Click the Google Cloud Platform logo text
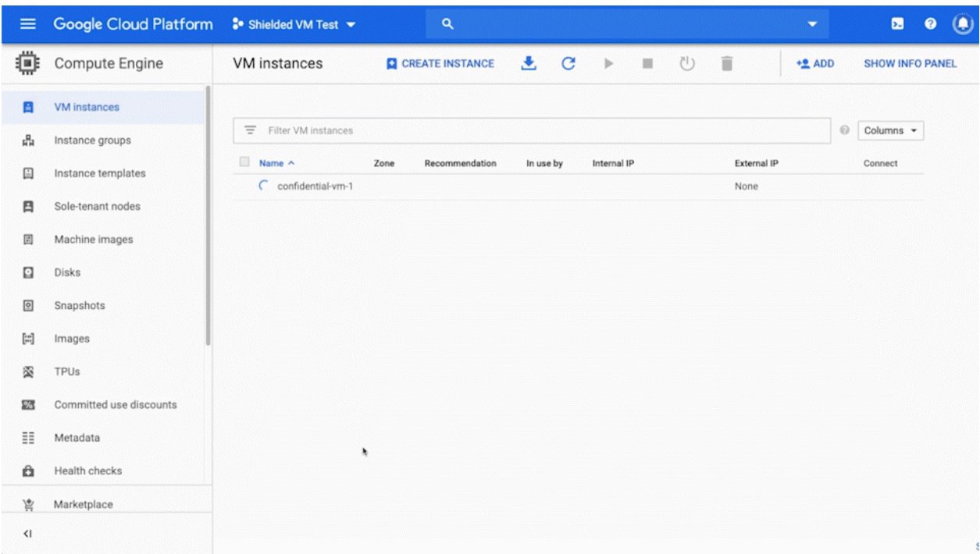This screenshot has width=980, height=554. pyautogui.click(x=134, y=24)
